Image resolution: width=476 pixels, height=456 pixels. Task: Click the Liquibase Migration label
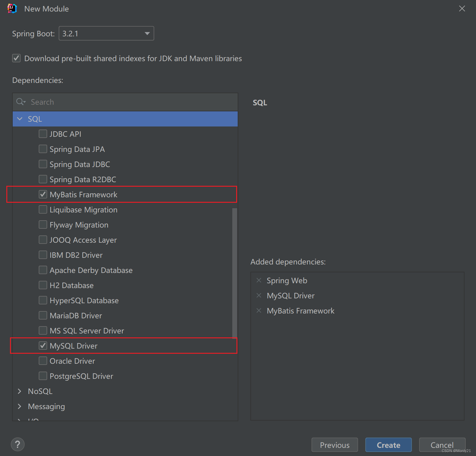pyautogui.click(x=83, y=210)
